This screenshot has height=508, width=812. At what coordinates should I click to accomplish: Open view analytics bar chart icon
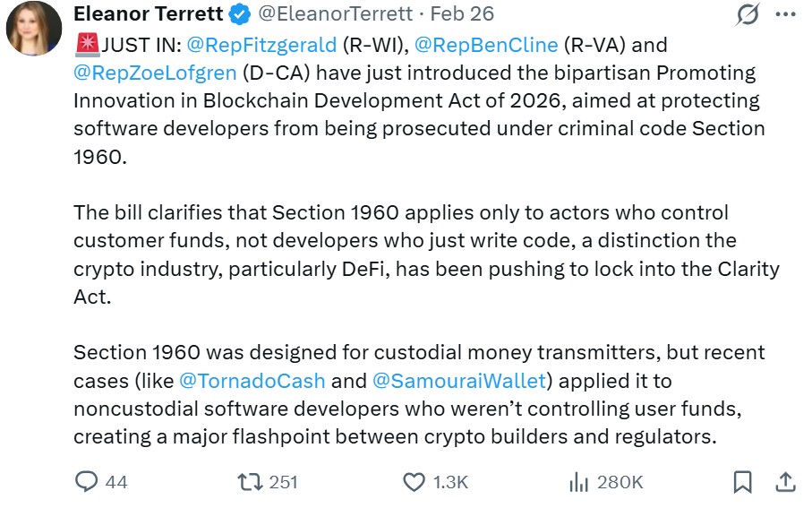coord(578,482)
